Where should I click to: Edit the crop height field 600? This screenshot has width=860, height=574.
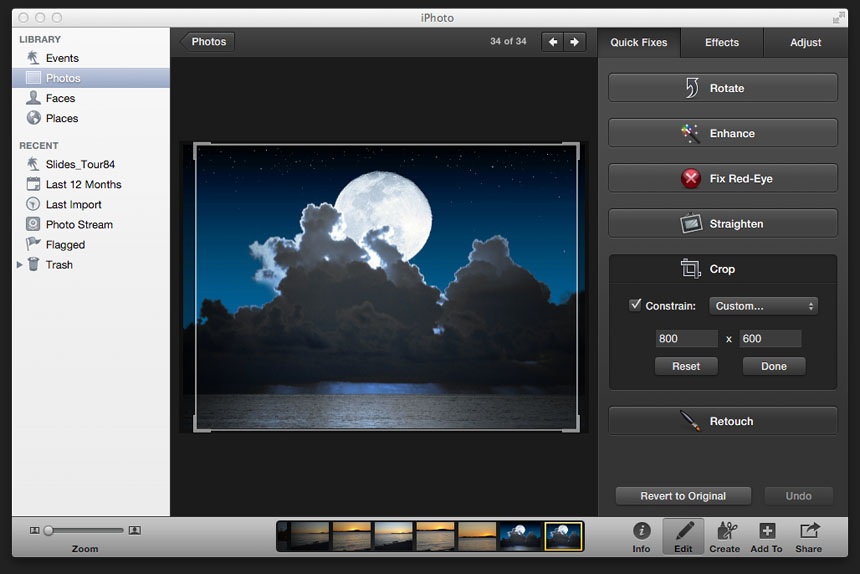pos(770,338)
